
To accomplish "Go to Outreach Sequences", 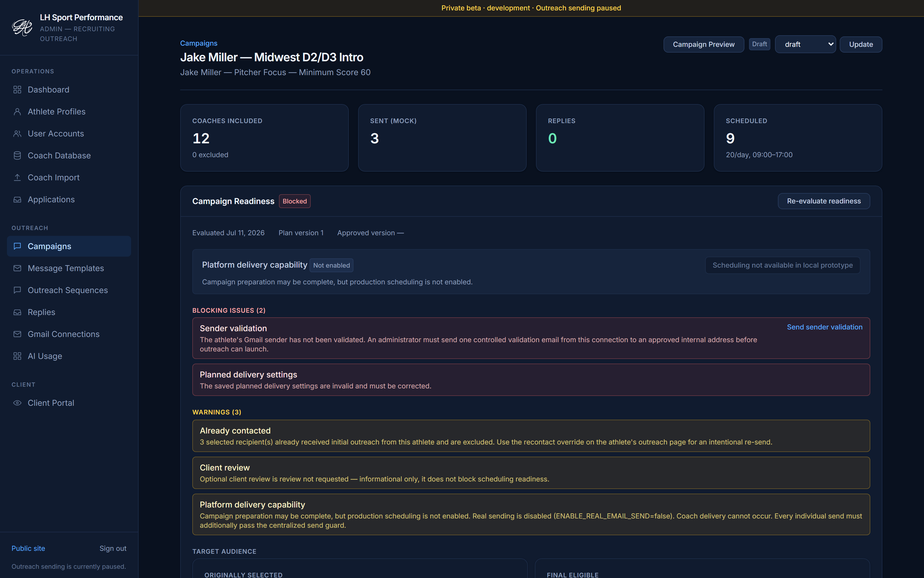I will click(69, 290).
